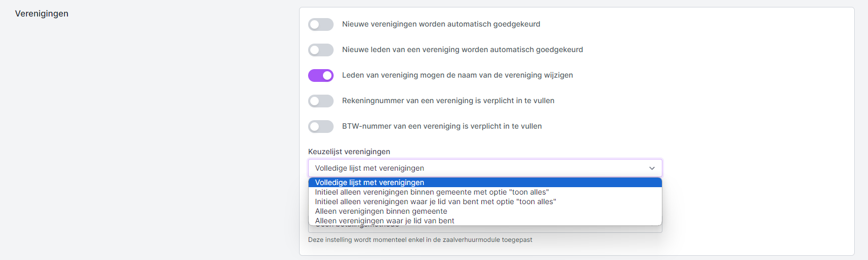This screenshot has height=260, width=868.
Task: Disable the leden mogen naam wijzigen switch
Action: click(x=321, y=76)
